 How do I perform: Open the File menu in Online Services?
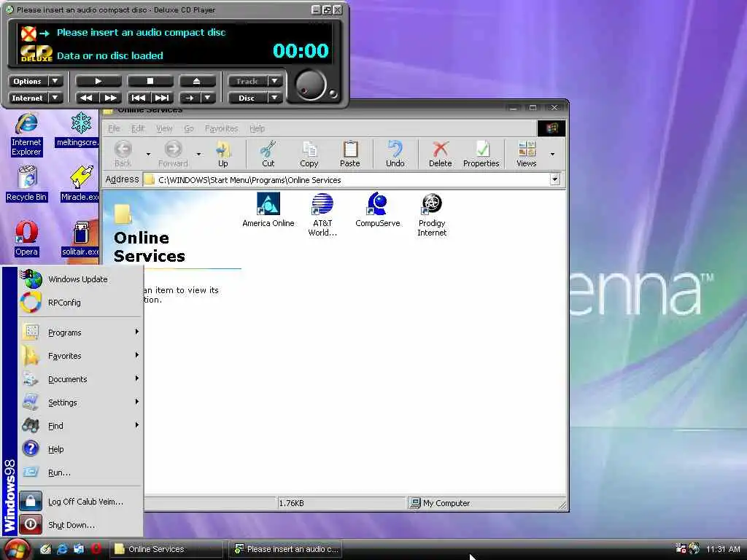[x=114, y=128]
